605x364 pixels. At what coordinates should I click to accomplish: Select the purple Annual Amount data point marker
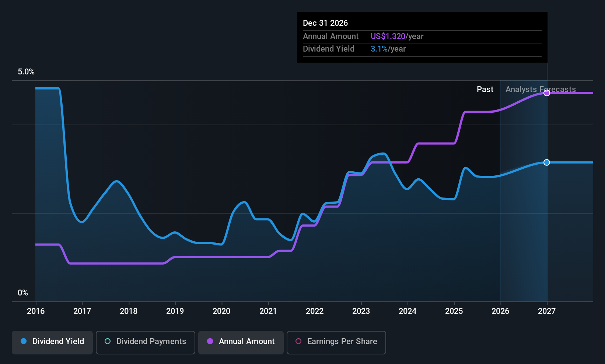point(547,93)
